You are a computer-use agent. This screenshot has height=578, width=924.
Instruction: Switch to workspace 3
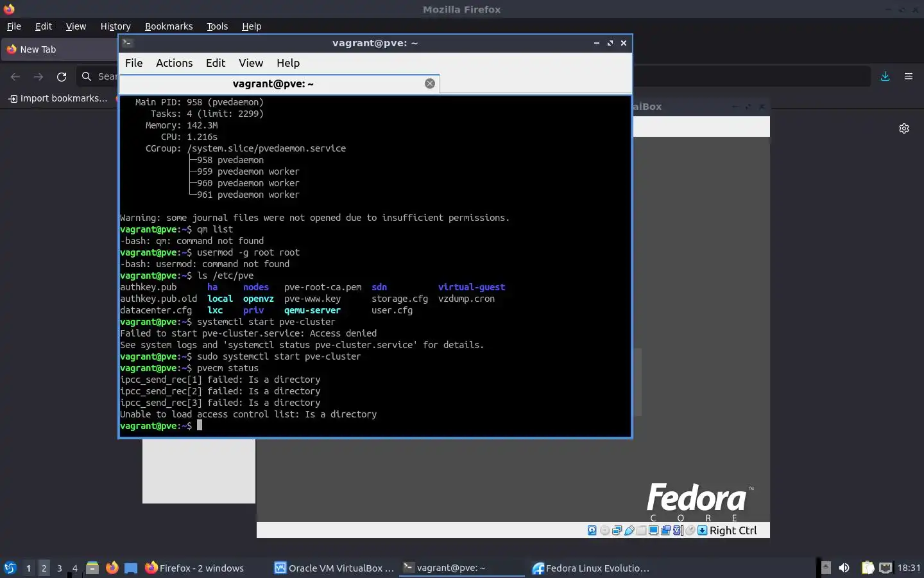click(59, 568)
